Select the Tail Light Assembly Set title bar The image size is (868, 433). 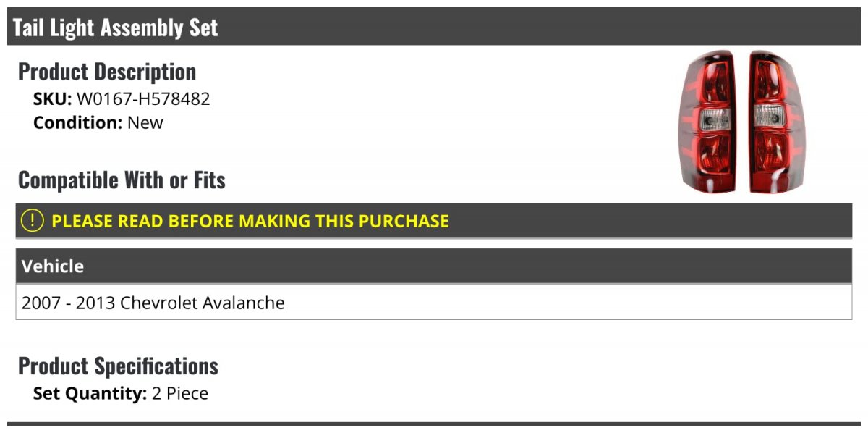pyautogui.click(x=434, y=27)
